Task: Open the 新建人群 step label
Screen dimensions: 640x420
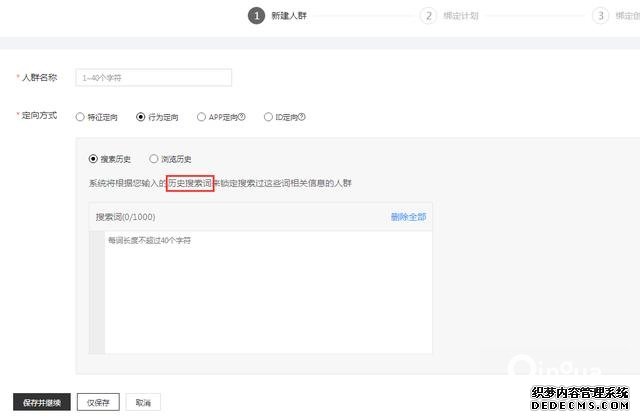Action: click(x=290, y=15)
